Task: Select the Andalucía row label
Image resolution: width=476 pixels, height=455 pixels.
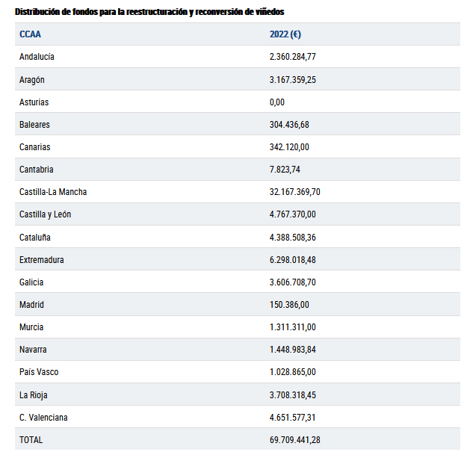Action: pos(37,57)
